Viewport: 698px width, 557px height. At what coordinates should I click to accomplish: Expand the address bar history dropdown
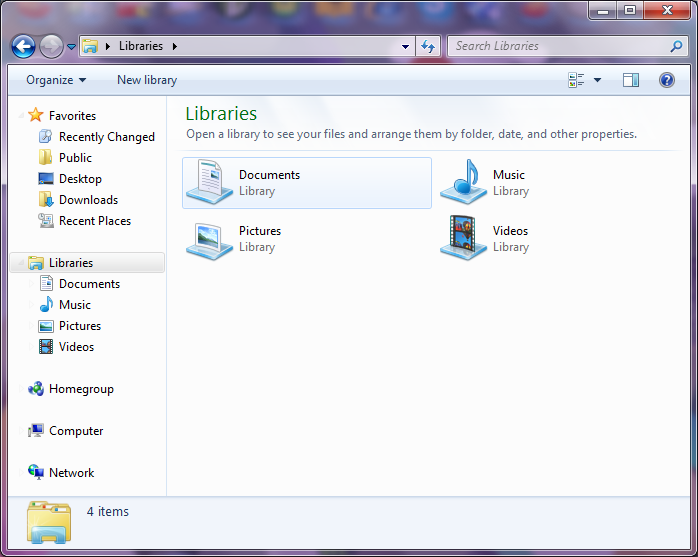[x=405, y=46]
